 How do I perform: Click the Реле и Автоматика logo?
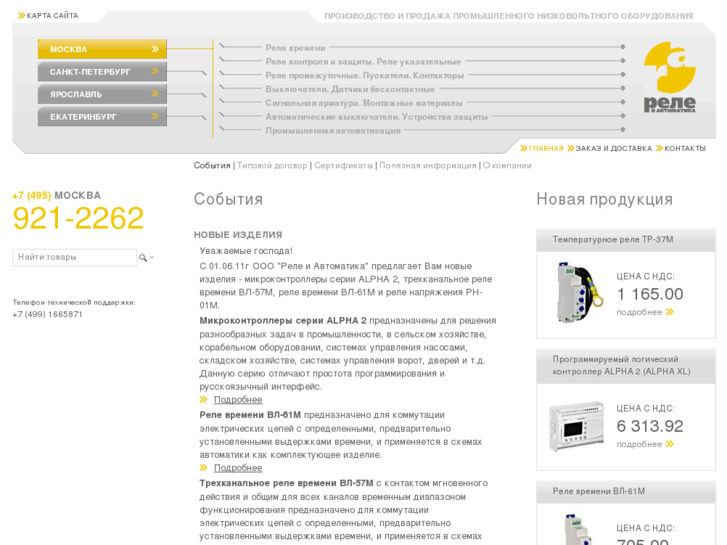point(670,77)
